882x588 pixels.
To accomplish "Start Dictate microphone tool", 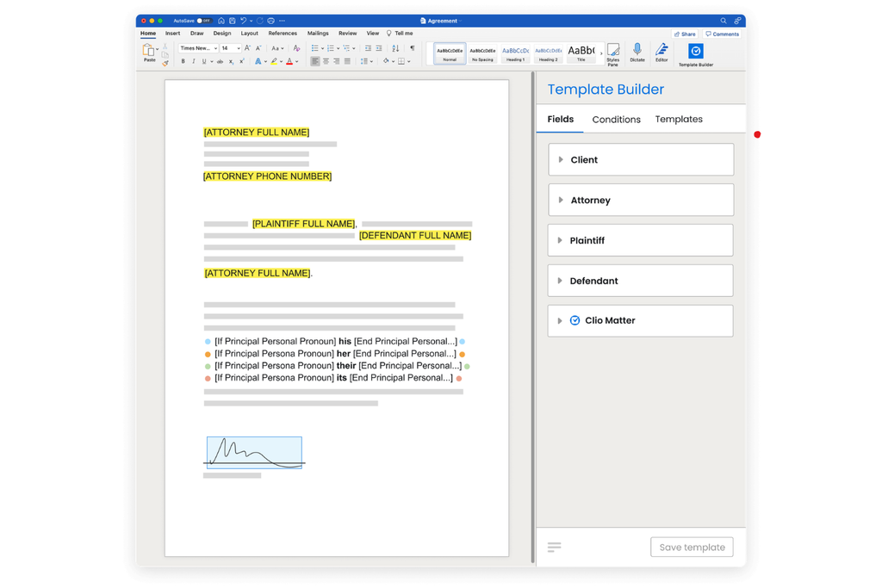I will click(637, 53).
